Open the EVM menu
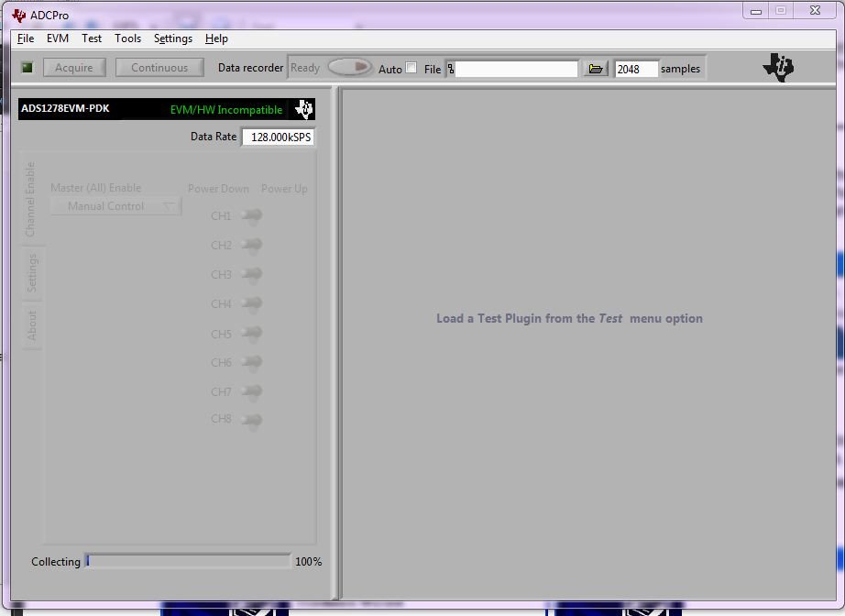Image resolution: width=845 pixels, height=616 pixels. point(58,38)
